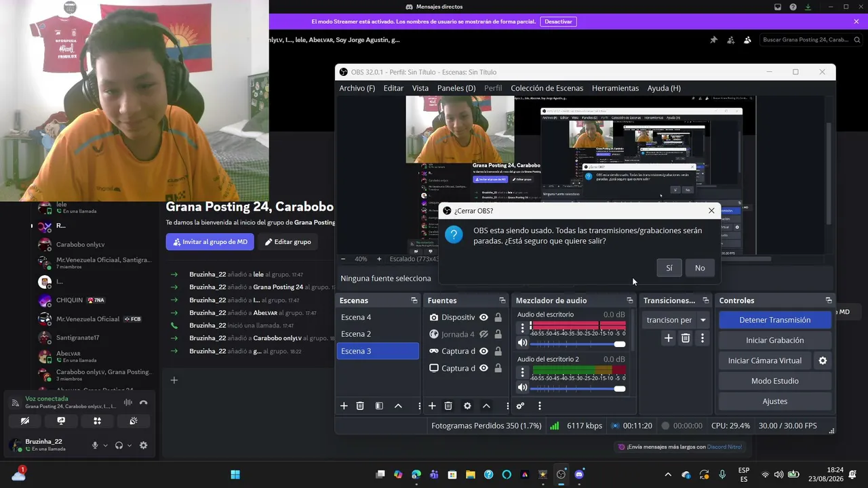Open the Herramientas menu in OBS
The width and height of the screenshot is (868, 488).
[x=615, y=88]
